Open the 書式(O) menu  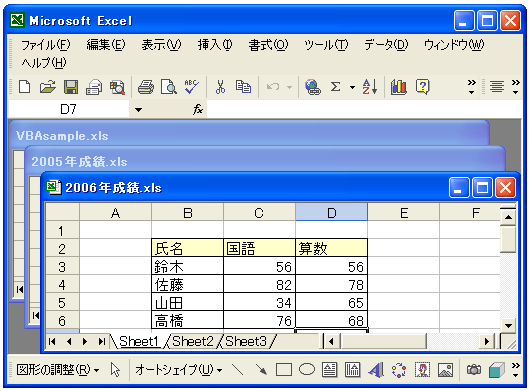point(268,45)
